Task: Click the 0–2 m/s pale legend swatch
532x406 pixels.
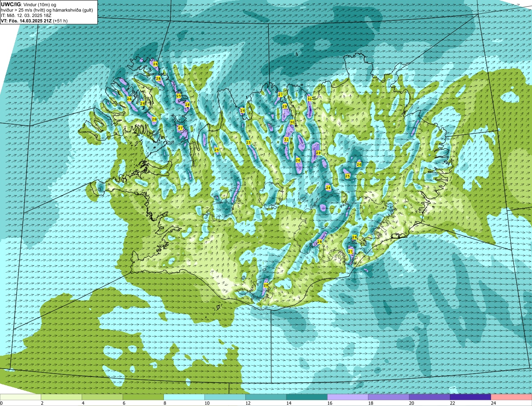Action: (21, 397)
